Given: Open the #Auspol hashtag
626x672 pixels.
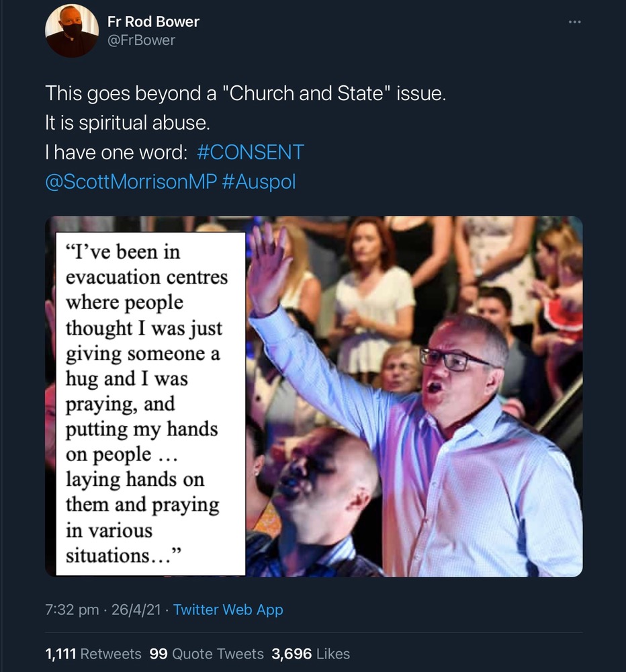Looking at the screenshot, I should coord(259,181).
